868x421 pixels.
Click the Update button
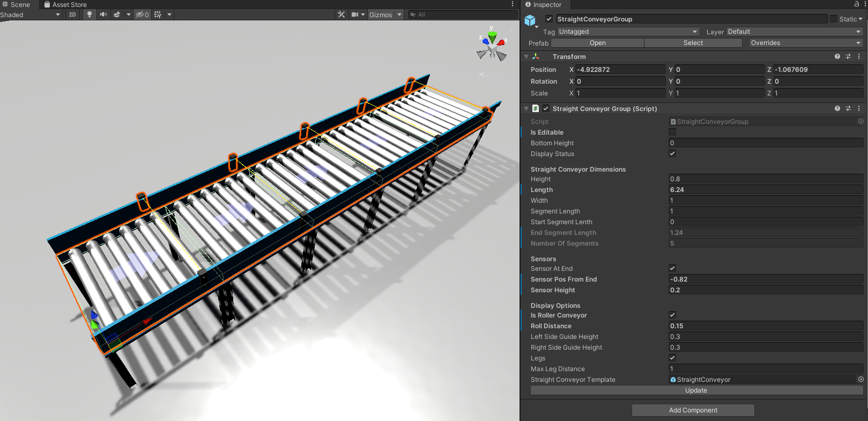696,390
